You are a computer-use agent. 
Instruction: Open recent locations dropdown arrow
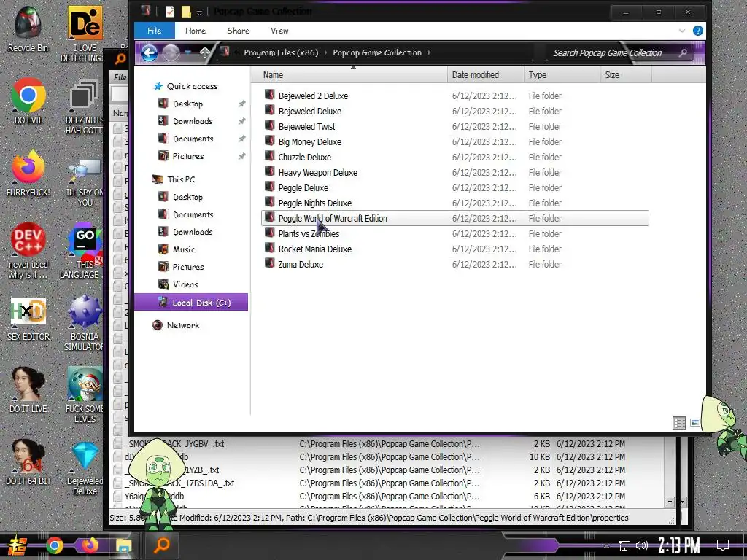click(x=188, y=52)
